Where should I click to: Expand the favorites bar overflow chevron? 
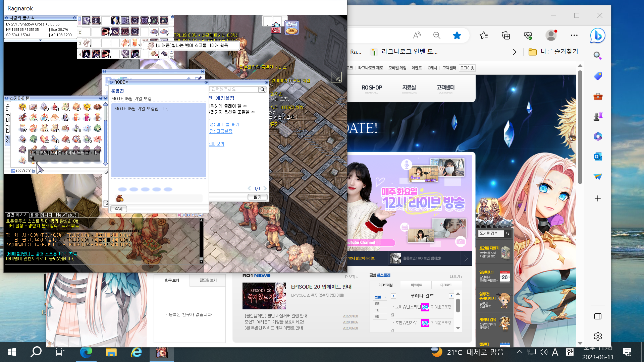click(515, 52)
